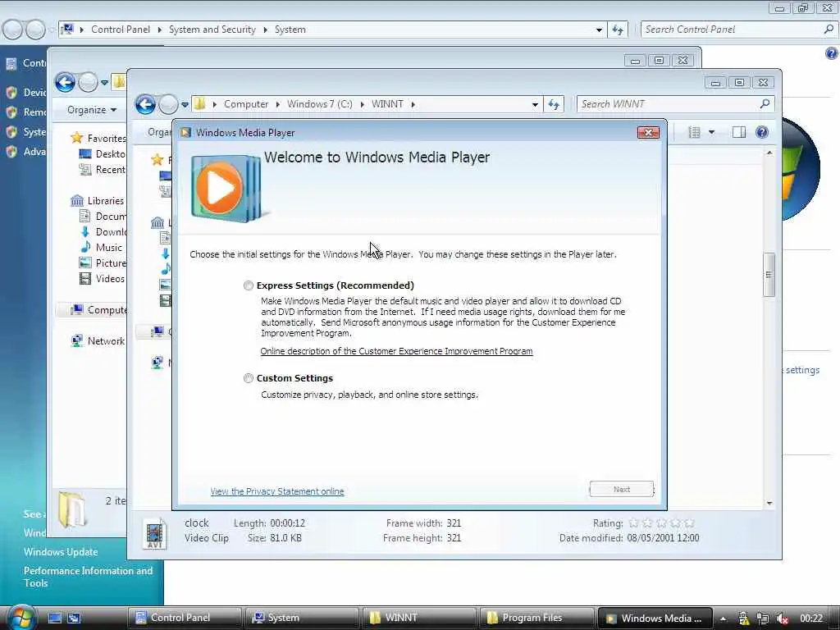This screenshot has height=630, width=840.
Task: Click the Next button in Media Player setup
Action: pyautogui.click(x=622, y=489)
